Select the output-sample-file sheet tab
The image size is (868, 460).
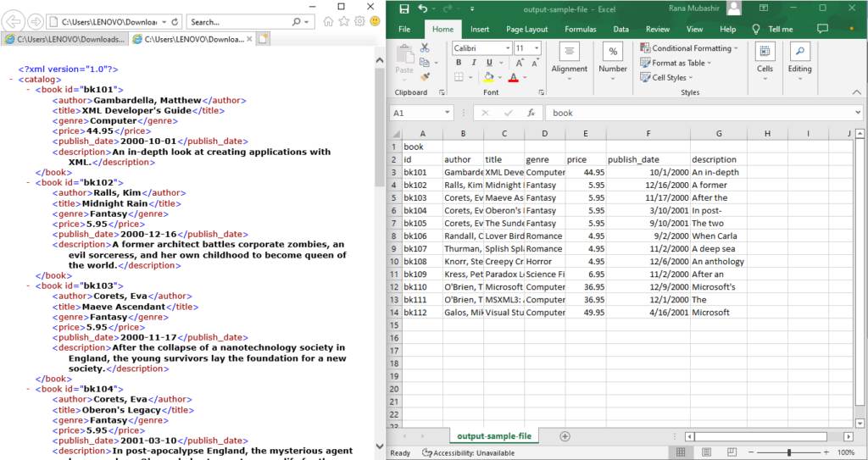494,436
